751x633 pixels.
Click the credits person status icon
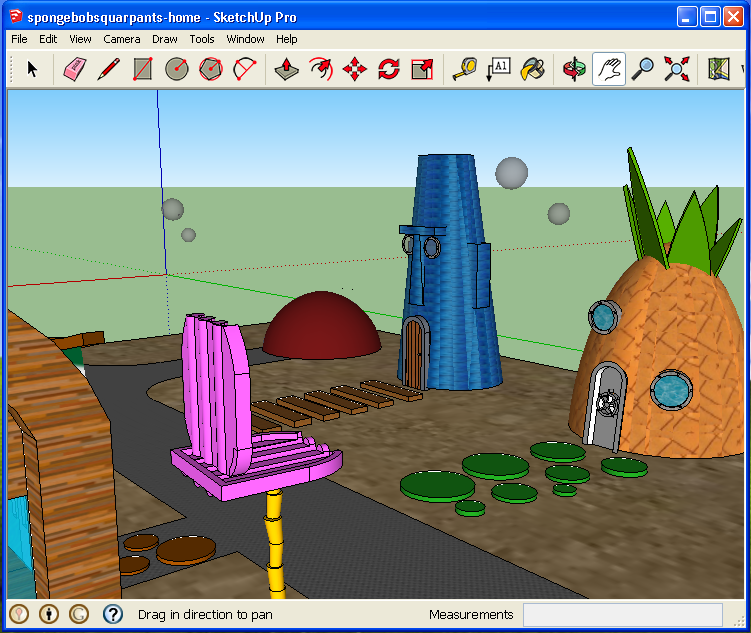pos(49,614)
